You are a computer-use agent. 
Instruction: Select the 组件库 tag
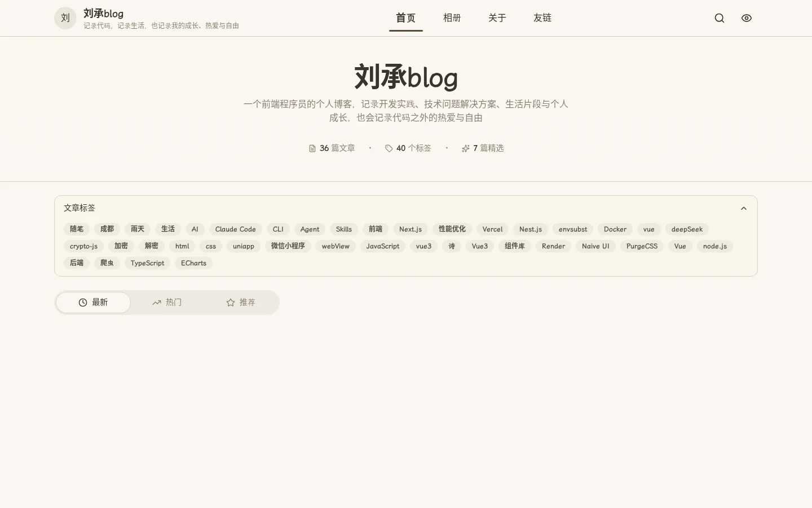click(x=515, y=246)
